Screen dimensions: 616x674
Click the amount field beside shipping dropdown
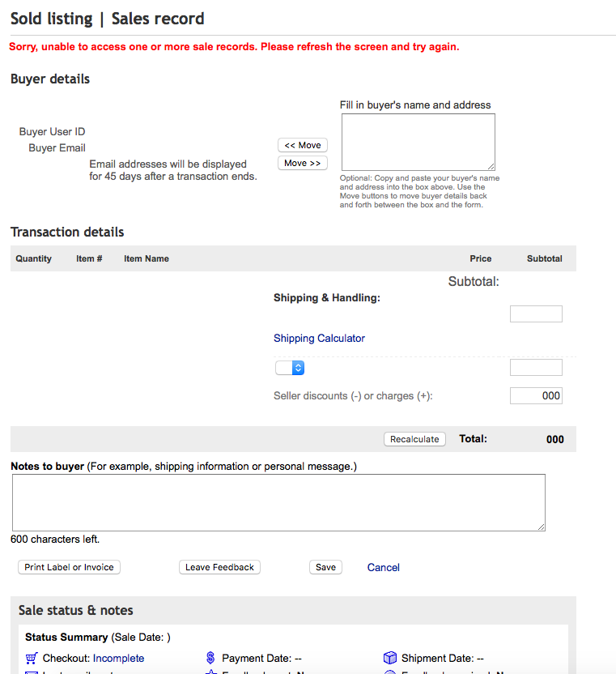click(x=536, y=368)
